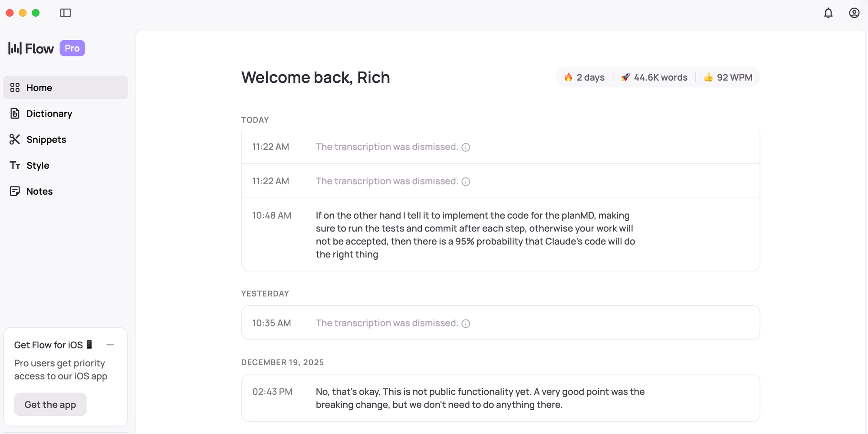The image size is (868, 434).
Task: Open the user account profile icon
Action: pyautogui.click(x=854, y=13)
